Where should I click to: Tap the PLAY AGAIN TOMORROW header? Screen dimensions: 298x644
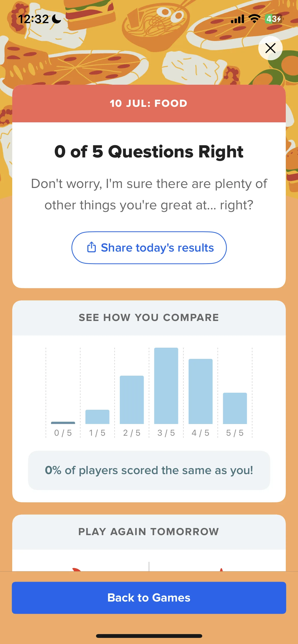tap(149, 532)
